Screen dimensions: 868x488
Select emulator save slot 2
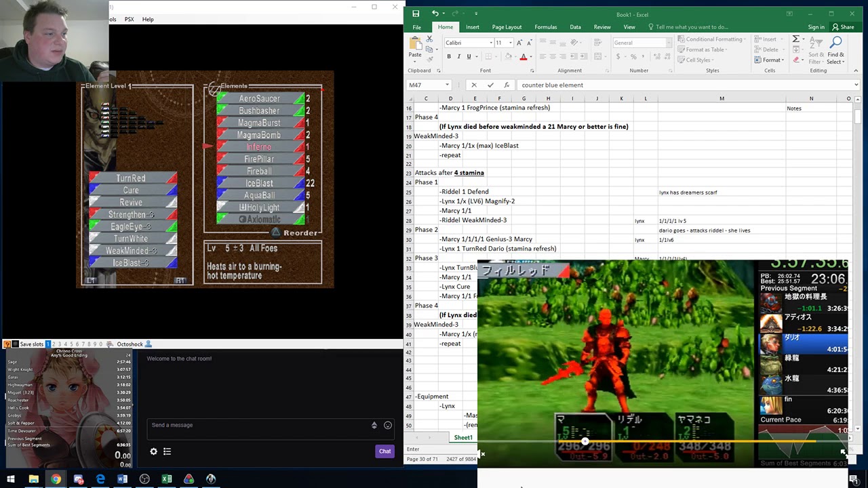(55, 344)
